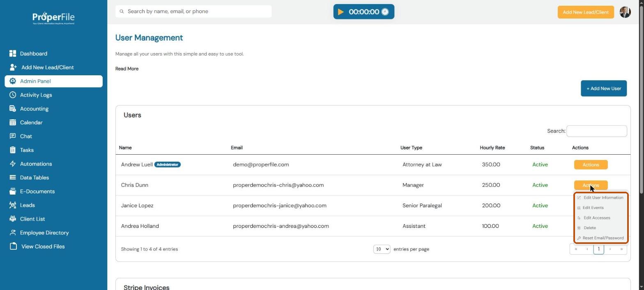Sort users by Status column
The width and height of the screenshot is (644, 290).
(537, 148)
